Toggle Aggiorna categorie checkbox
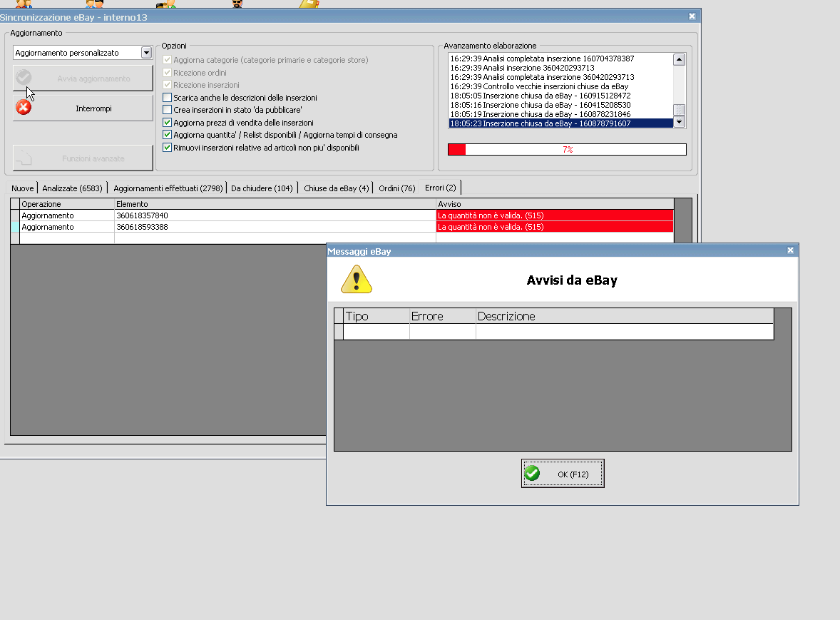840x620 pixels. (x=167, y=60)
